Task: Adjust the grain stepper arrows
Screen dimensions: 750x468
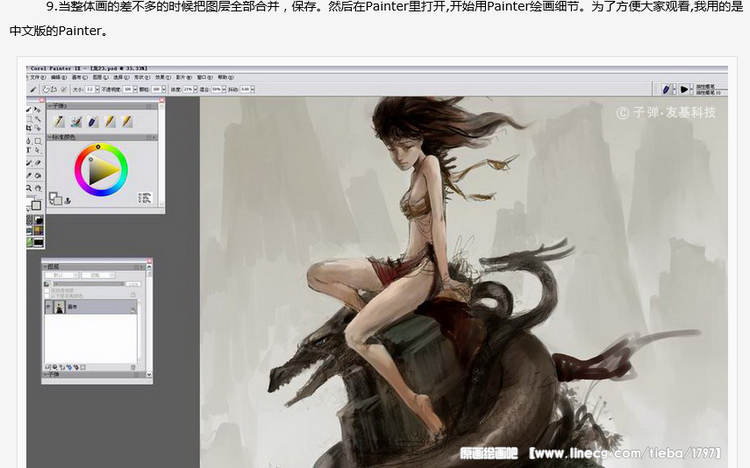Action: [x=164, y=89]
